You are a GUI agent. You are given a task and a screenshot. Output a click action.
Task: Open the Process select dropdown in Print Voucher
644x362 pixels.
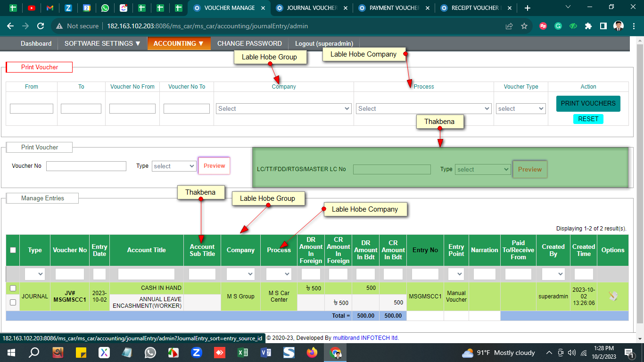pos(423,109)
